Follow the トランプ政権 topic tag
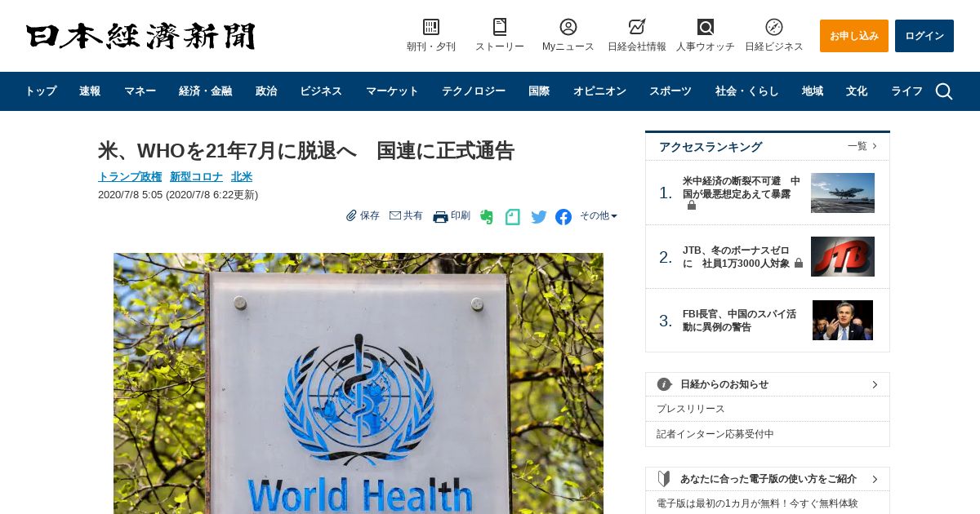This screenshot has width=980, height=514. (x=130, y=176)
